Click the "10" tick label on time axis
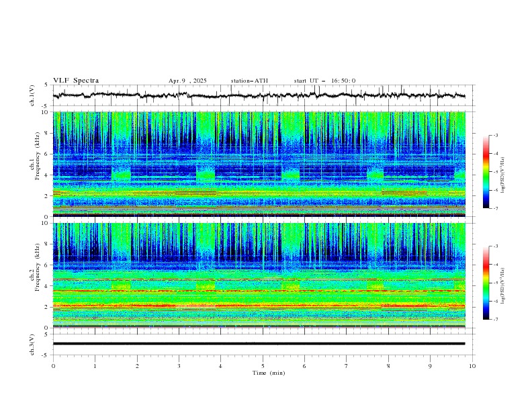Screen dimensions: 532x411 click(472, 366)
